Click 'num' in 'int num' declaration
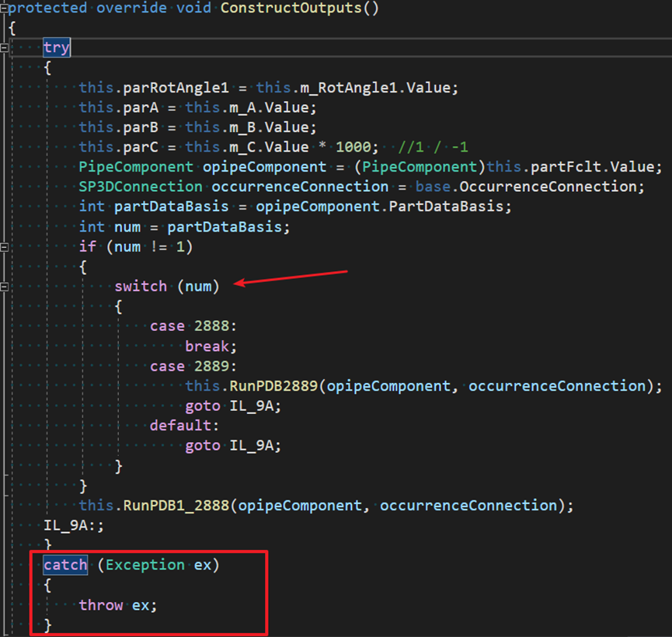 click(x=127, y=227)
